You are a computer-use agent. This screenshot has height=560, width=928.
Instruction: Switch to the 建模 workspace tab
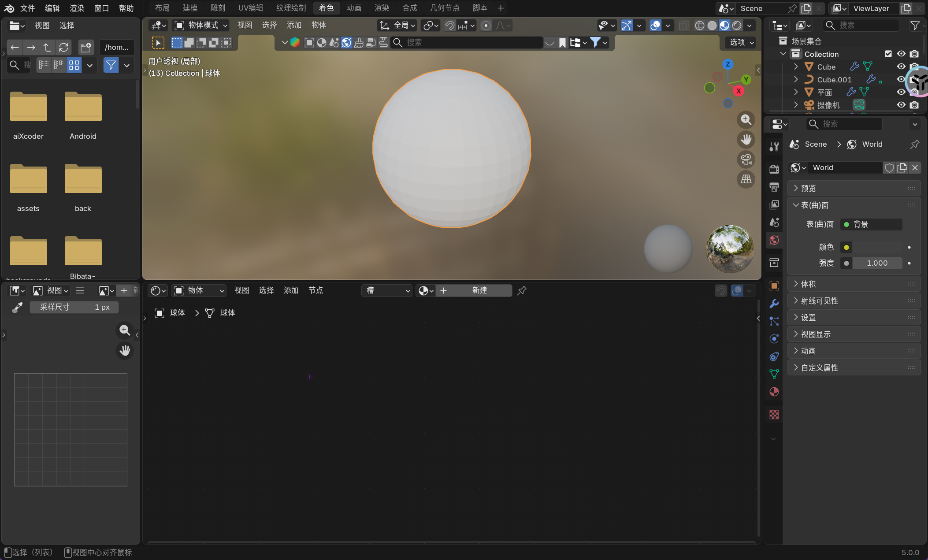tap(190, 8)
